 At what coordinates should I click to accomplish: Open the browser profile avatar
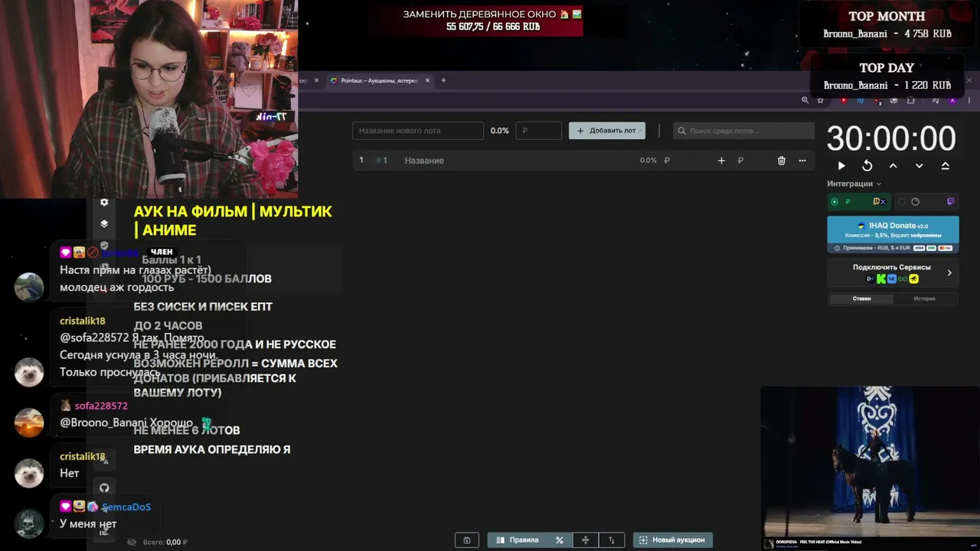[952, 100]
